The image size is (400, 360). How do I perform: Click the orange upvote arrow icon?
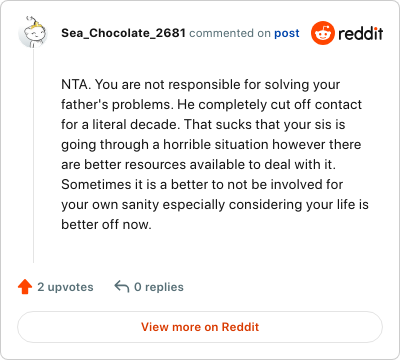coord(25,287)
